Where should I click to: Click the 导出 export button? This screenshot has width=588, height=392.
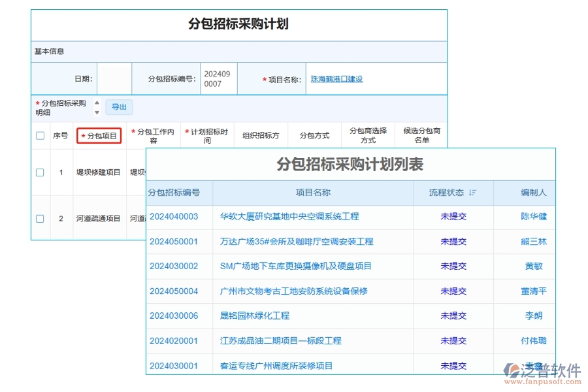[119, 107]
